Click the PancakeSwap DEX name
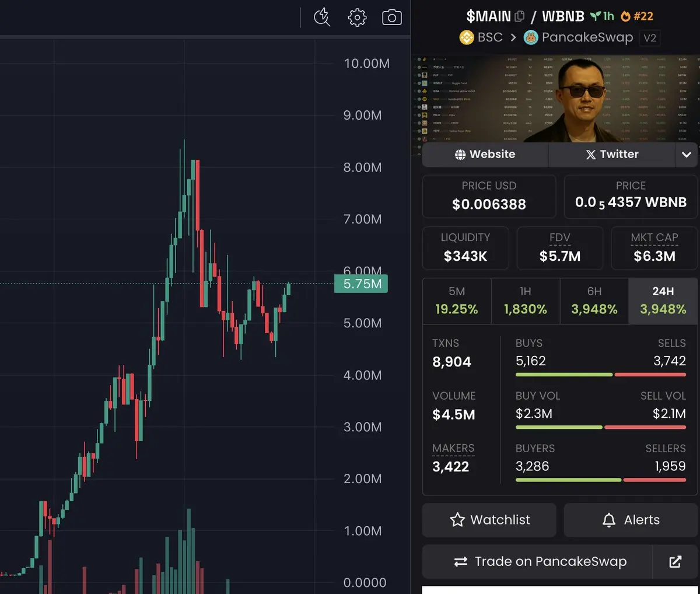Image resolution: width=700 pixels, height=594 pixels. [587, 37]
